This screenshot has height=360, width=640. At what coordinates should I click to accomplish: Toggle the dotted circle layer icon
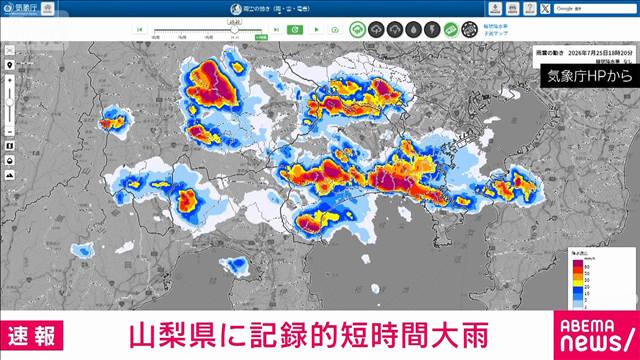(469, 29)
